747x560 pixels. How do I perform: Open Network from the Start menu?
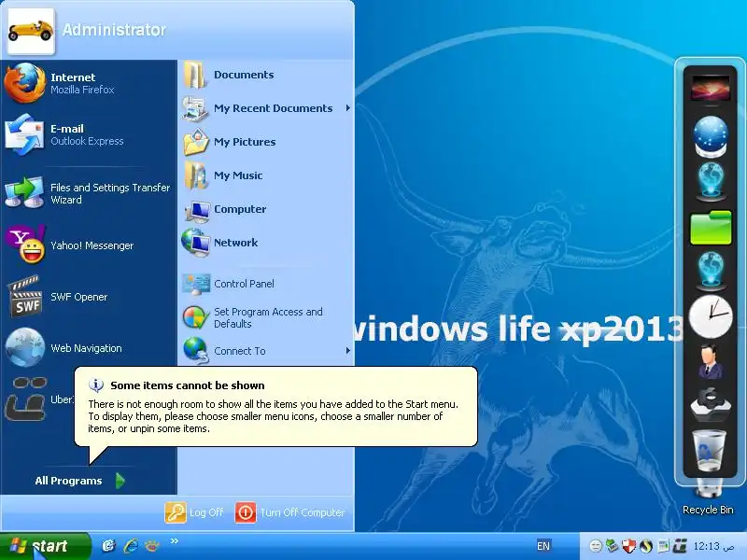point(266,243)
